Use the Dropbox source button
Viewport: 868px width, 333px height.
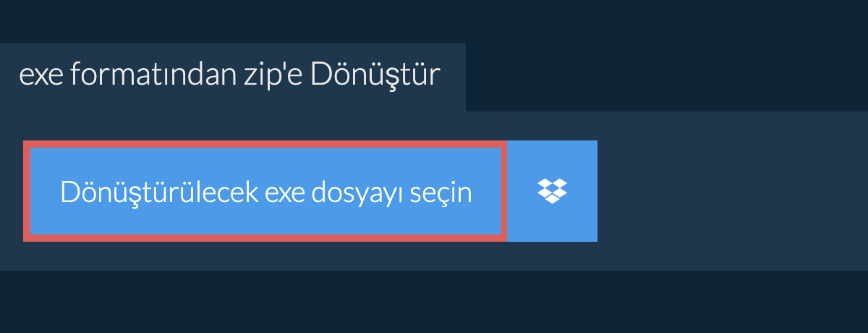(553, 191)
